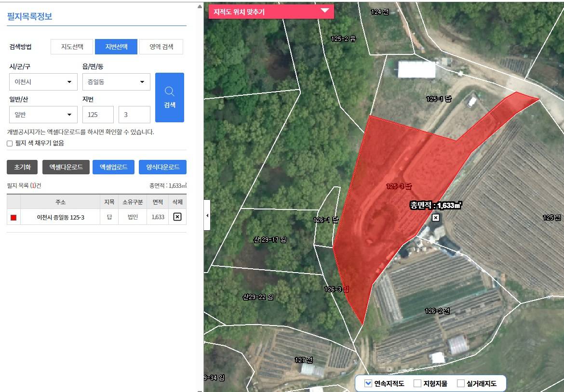
Task: Delete the 이천시 증일동 125-3 row
Action: click(x=177, y=217)
